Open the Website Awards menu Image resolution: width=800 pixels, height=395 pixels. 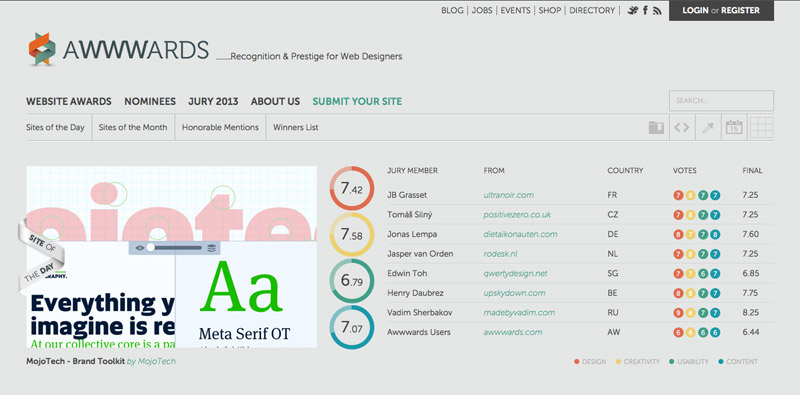click(69, 102)
